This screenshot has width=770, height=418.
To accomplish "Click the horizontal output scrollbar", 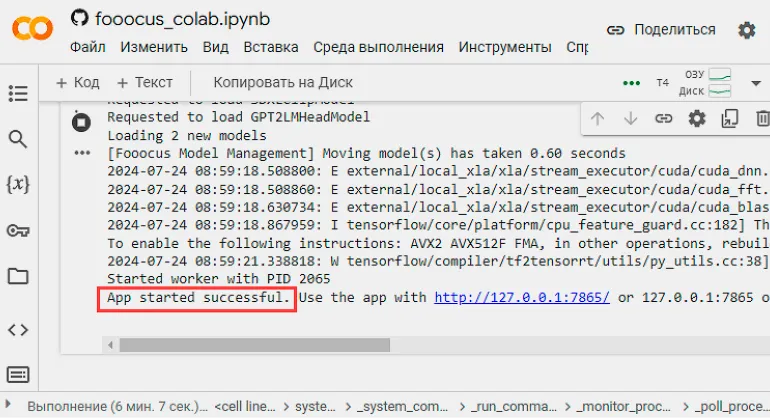I will coord(400,344).
